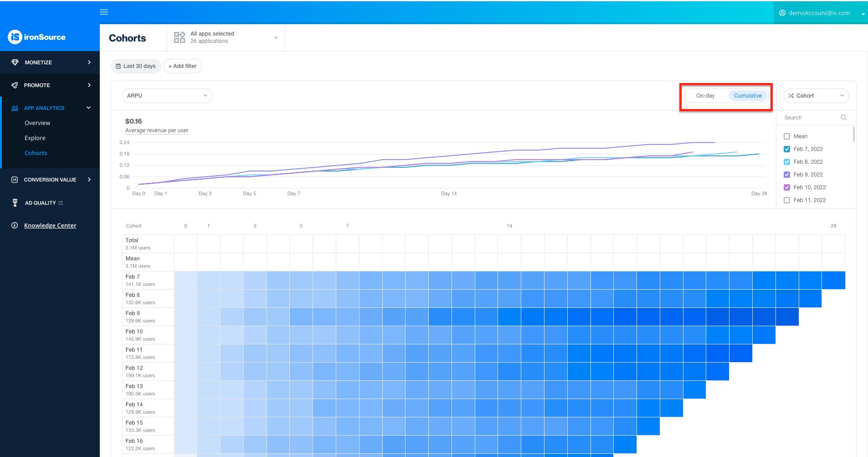Click the App Analytics chart icon
868x457 pixels.
pos(15,108)
